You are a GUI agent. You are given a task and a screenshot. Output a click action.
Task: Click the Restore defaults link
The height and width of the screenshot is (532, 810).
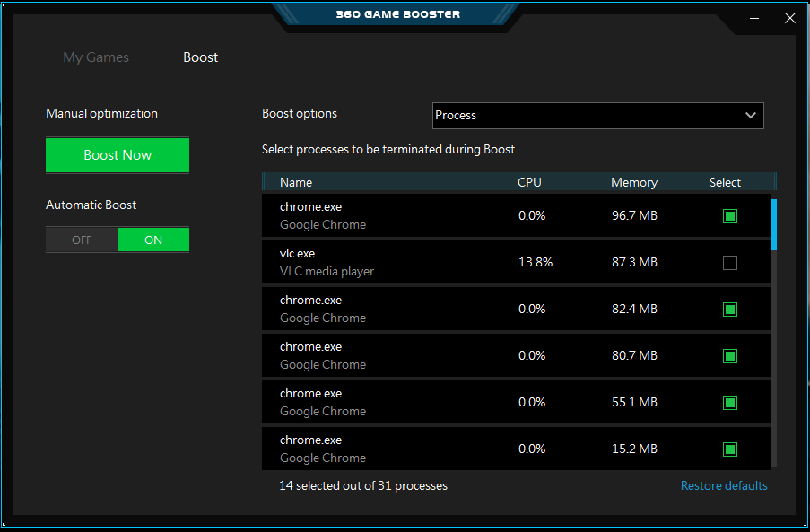click(724, 485)
